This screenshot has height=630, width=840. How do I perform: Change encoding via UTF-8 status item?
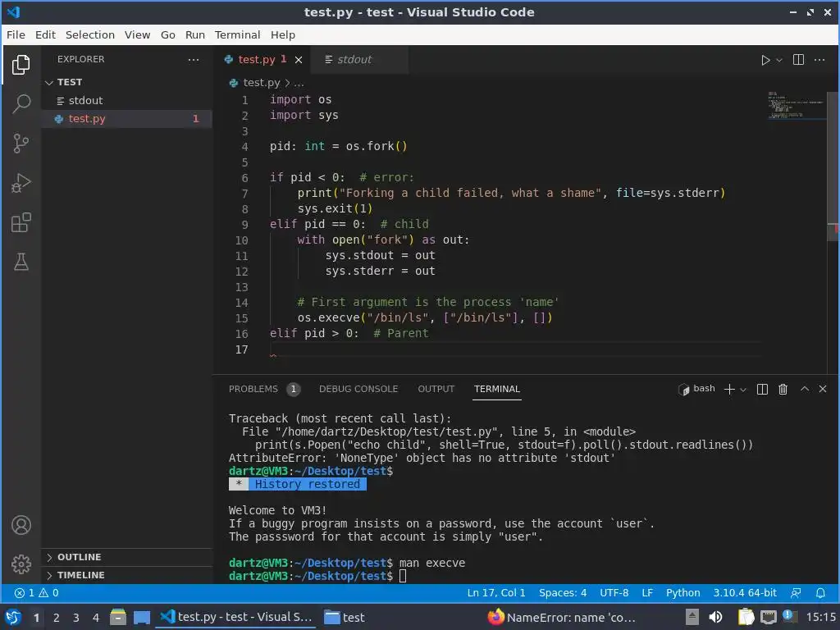click(614, 593)
